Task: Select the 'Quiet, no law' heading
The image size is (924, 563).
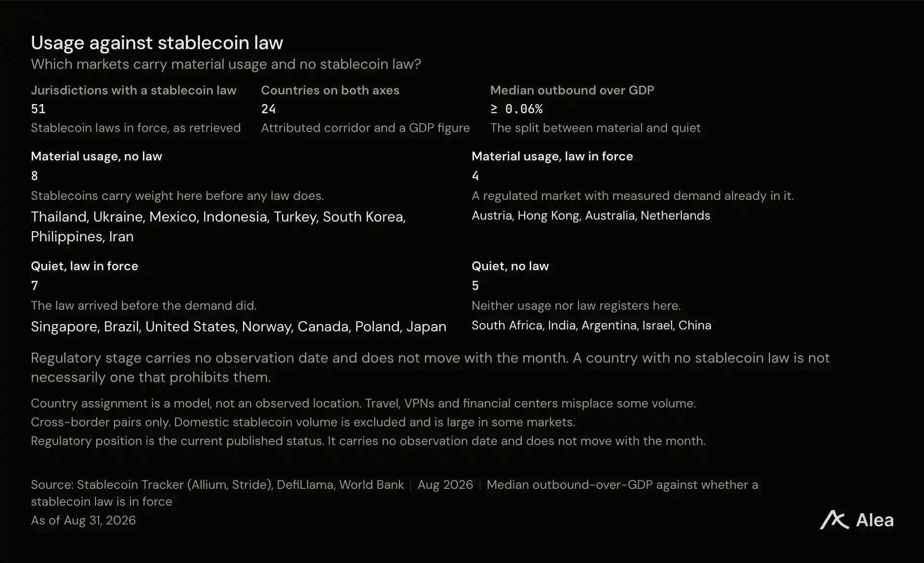Action: [x=510, y=266]
